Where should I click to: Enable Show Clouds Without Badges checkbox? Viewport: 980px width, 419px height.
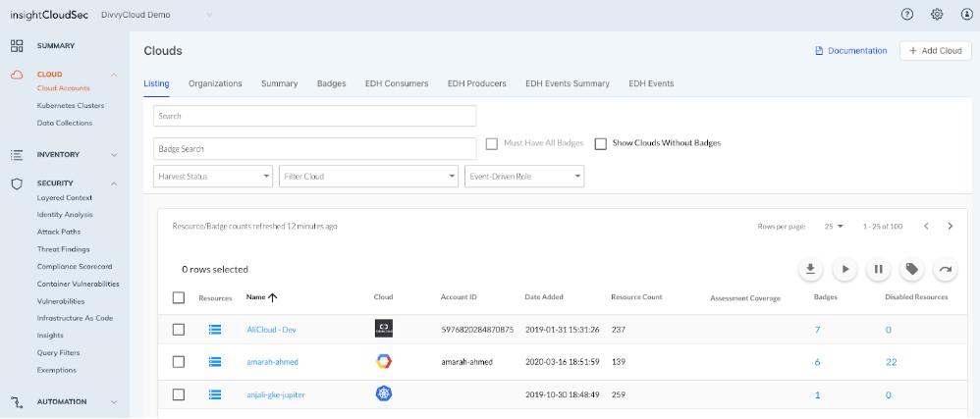point(601,143)
